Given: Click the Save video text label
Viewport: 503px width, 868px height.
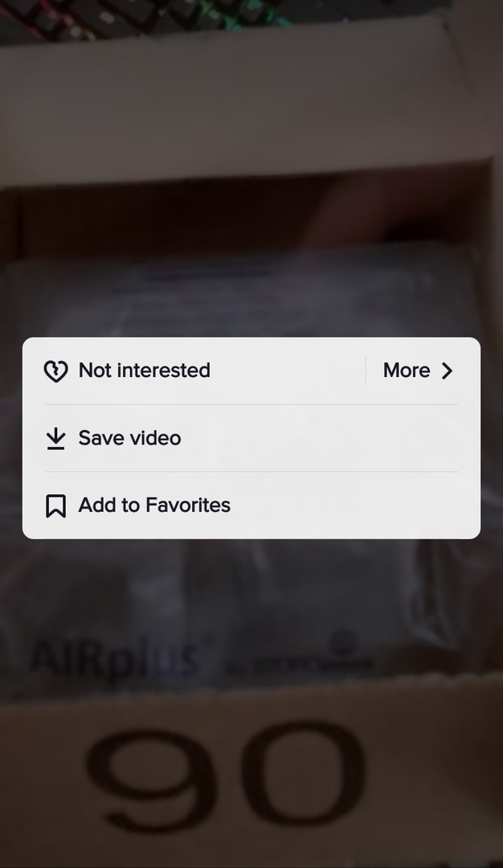Looking at the screenshot, I should click(x=129, y=439).
